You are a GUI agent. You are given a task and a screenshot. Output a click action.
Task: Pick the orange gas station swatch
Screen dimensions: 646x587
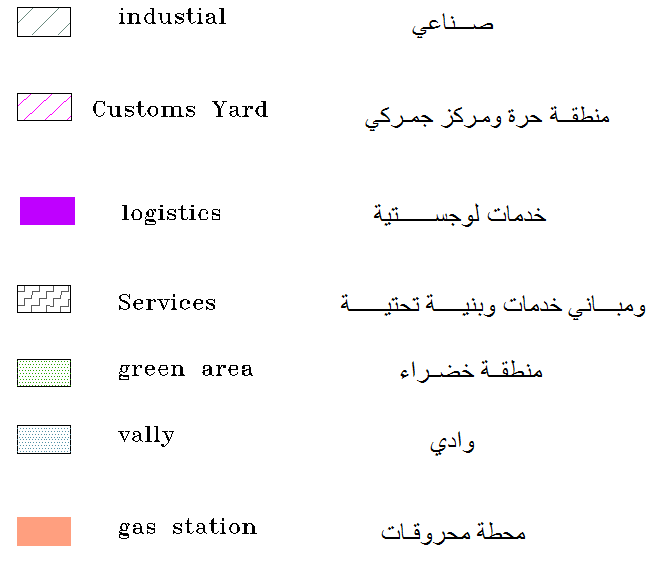44,531
